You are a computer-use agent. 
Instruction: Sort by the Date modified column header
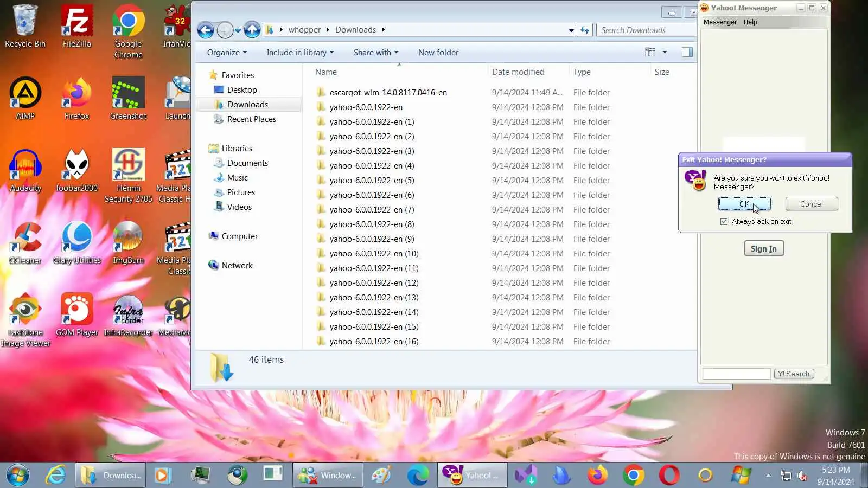[x=518, y=72]
